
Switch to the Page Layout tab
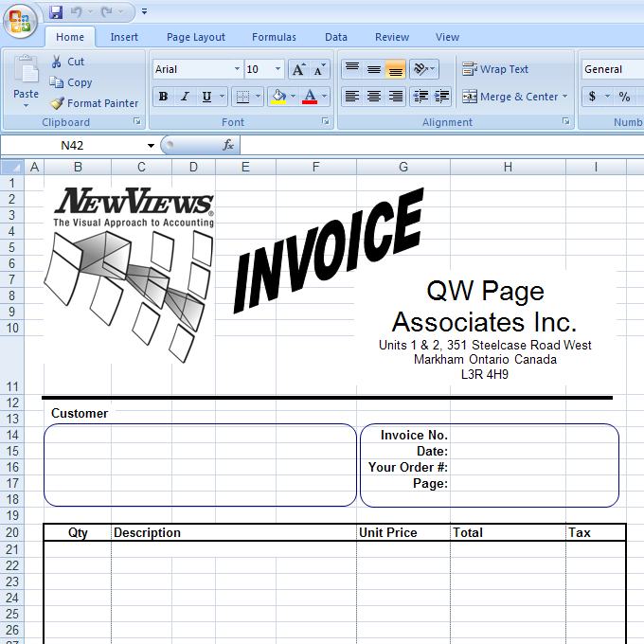click(196, 37)
